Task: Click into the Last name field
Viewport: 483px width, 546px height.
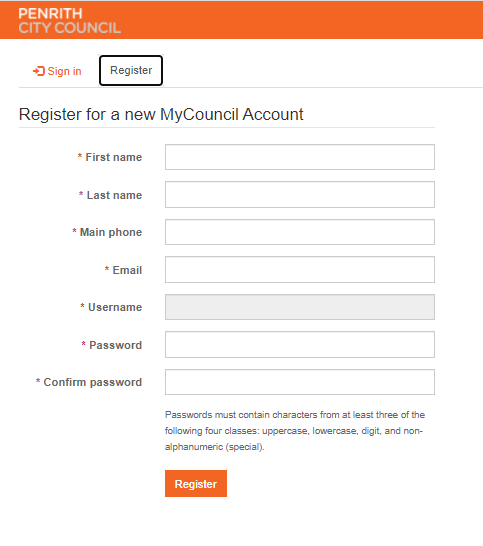Action: pos(300,194)
